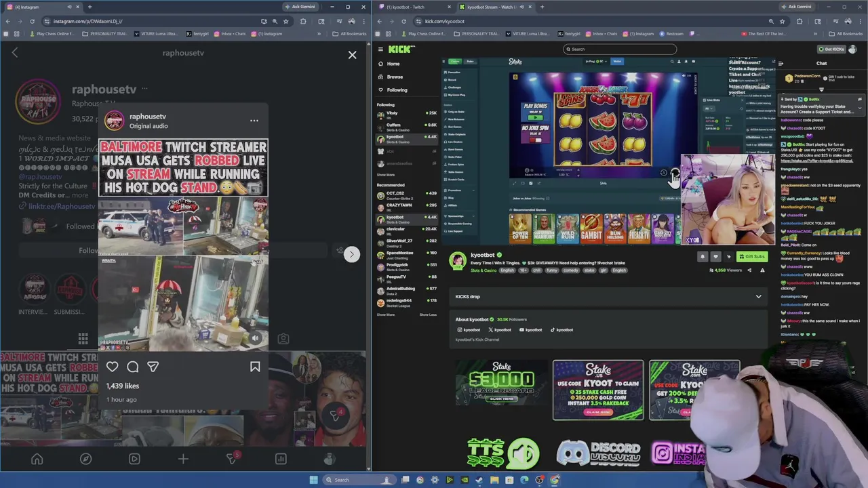This screenshot has height=488, width=868.
Task: Open Instagram Explore compass icon
Action: [85, 459]
